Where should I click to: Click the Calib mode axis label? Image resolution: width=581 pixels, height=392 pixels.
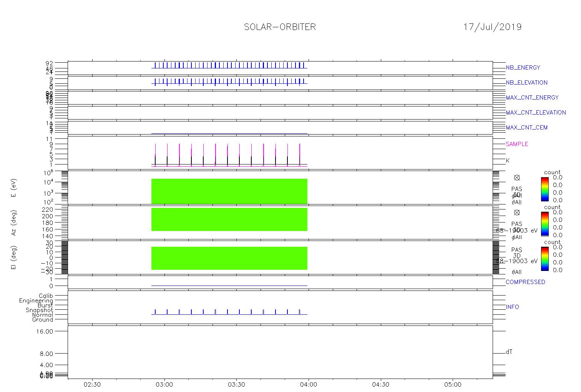point(46,296)
